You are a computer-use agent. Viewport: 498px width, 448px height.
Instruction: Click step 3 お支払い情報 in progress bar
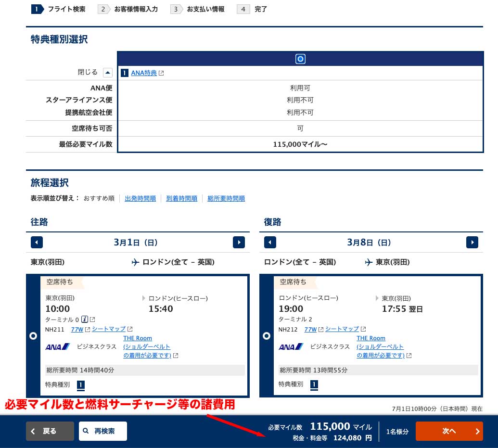pyautogui.click(x=198, y=9)
